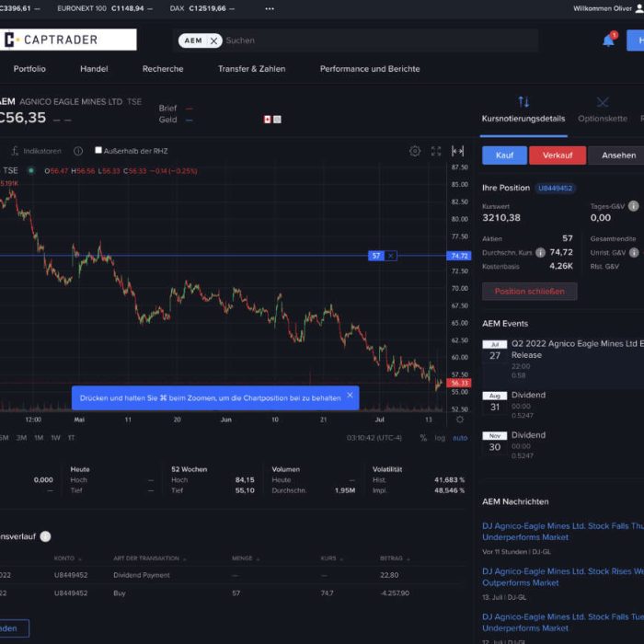Sort by BETRAG column

click(x=395, y=558)
